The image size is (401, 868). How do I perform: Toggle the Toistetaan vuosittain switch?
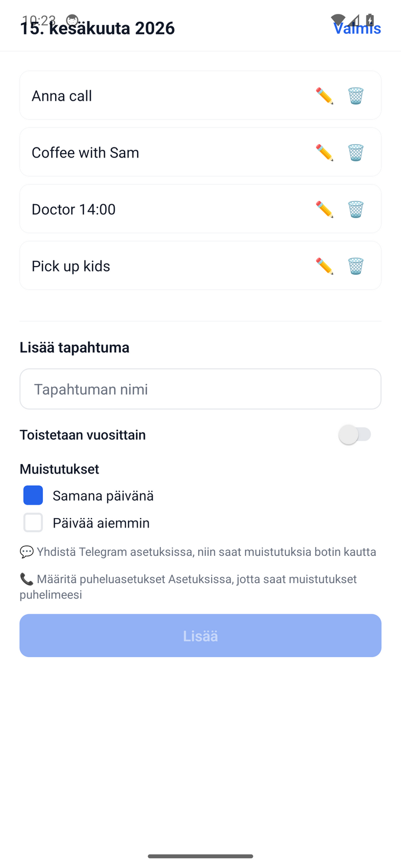tap(355, 435)
